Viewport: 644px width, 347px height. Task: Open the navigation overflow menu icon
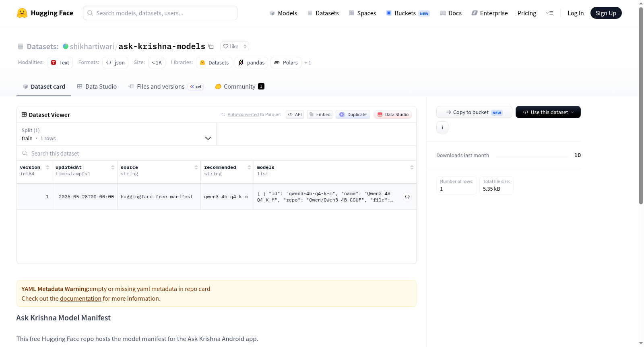point(549,13)
